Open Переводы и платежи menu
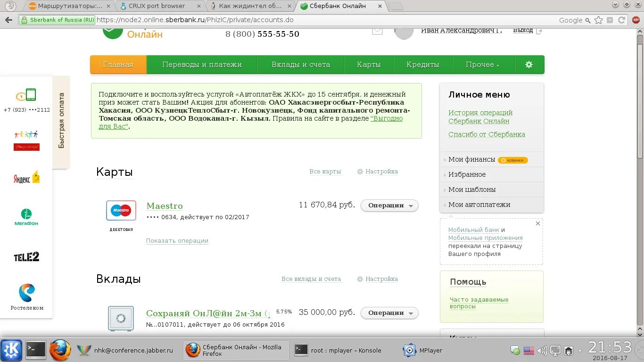 (x=202, y=65)
